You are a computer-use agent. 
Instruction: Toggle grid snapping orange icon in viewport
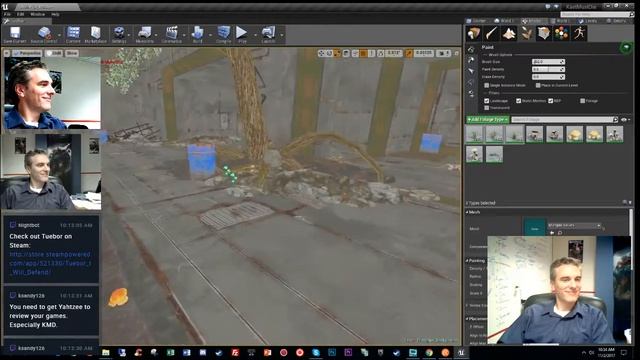pyautogui.click(x=363, y=53)
